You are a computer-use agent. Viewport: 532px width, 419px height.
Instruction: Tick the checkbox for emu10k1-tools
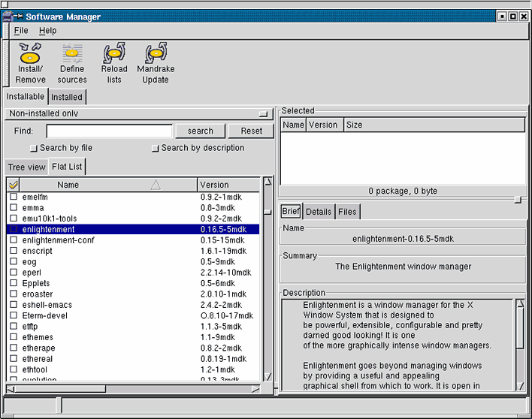pyautogui.click(x=14, y=219)
